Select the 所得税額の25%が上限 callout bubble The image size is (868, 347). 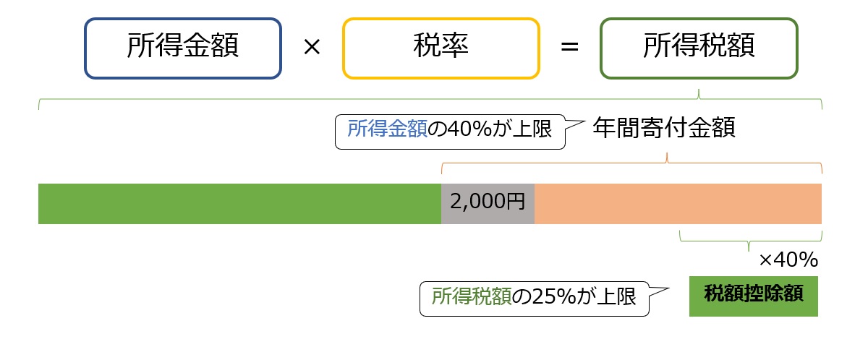[x=535, y=297]
